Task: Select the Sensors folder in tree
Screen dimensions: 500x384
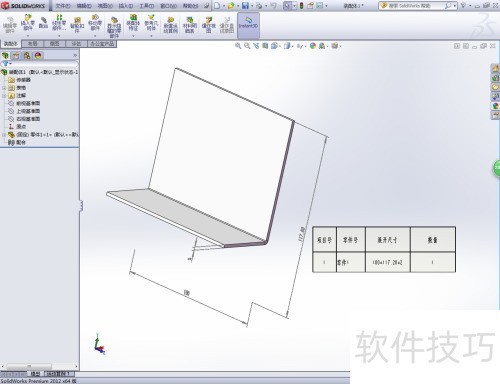Action: tap(19, 80)
